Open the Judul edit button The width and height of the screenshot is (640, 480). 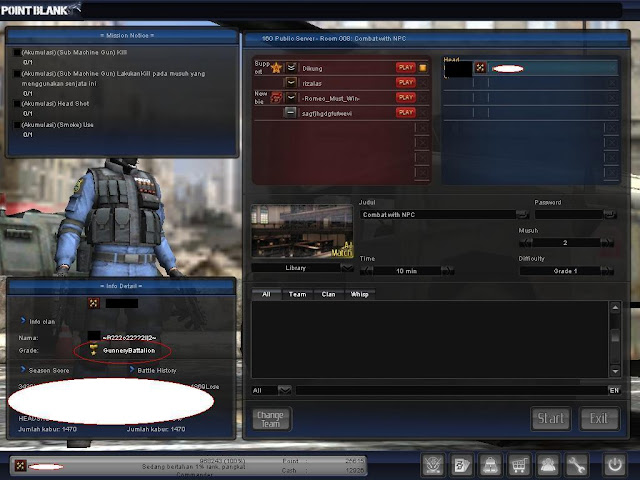(522, 214)
